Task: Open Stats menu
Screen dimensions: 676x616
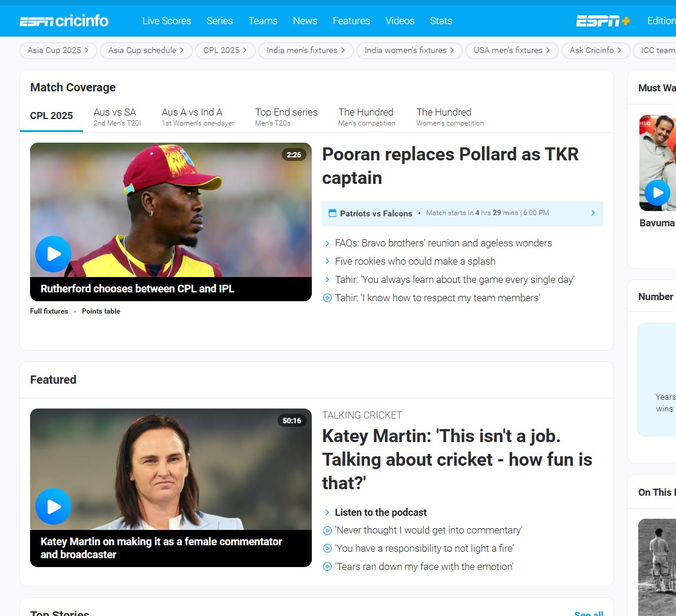Action: click(441, 21)
